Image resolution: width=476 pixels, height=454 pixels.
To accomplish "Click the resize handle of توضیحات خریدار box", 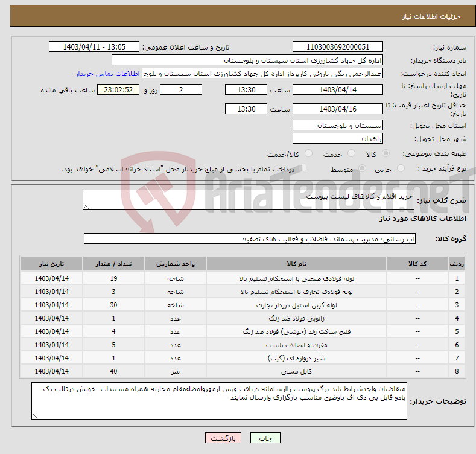I will [x=35, y=416].
